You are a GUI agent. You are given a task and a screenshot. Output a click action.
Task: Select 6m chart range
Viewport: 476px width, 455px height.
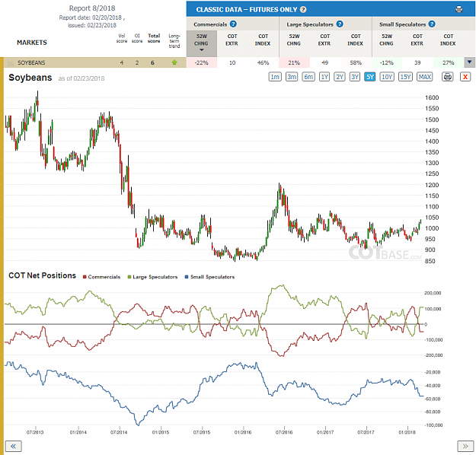coord(308,77)
